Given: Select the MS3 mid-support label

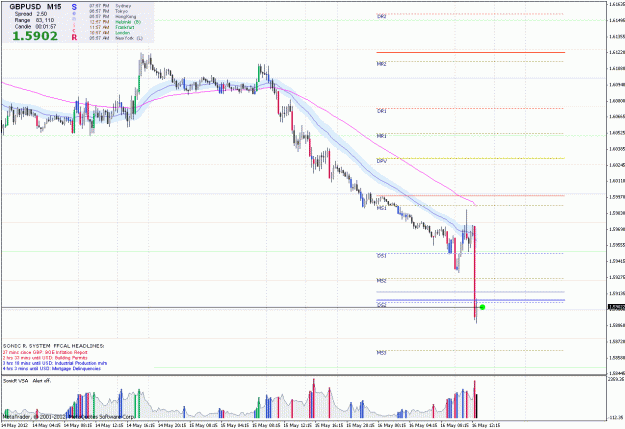Looking at the screenshot, I should click(381, 353).
